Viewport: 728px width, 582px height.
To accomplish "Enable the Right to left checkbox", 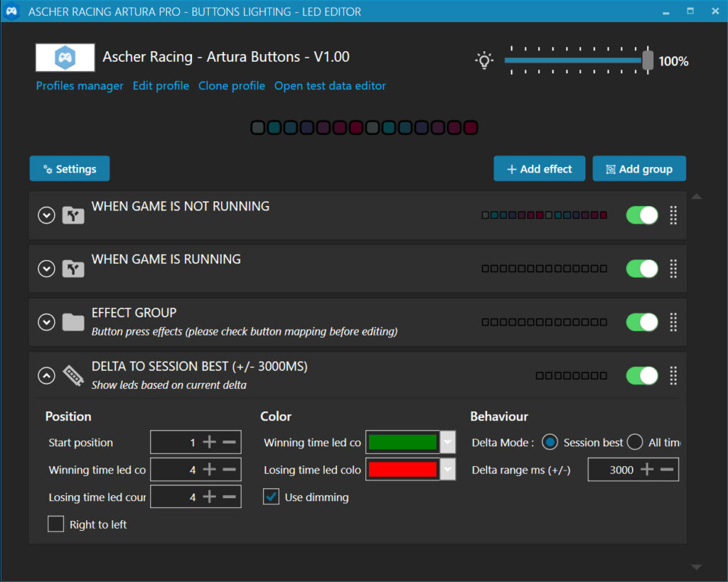I will tap(55, 524).
